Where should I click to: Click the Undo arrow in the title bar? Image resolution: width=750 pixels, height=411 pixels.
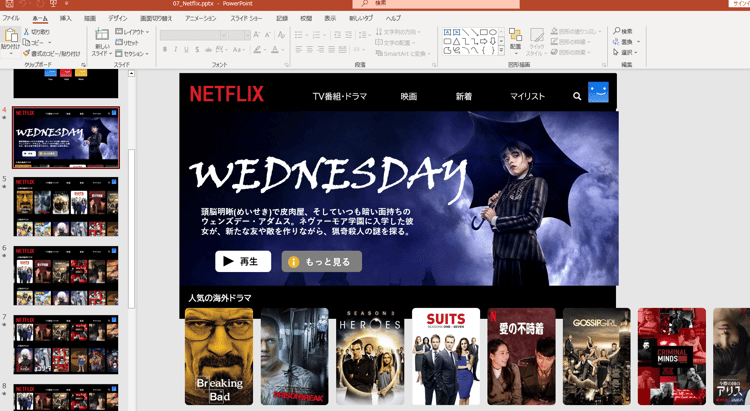[x=23, y=3]
